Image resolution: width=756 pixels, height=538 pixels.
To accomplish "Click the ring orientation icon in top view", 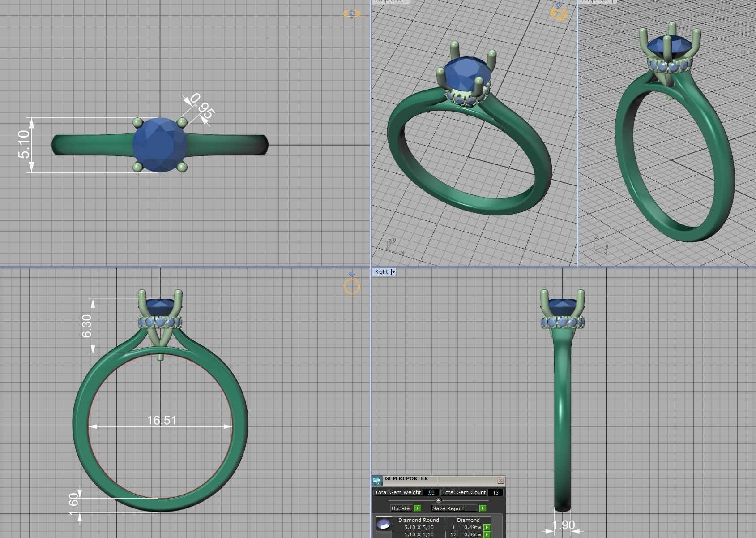I will (x=352, y=14).
